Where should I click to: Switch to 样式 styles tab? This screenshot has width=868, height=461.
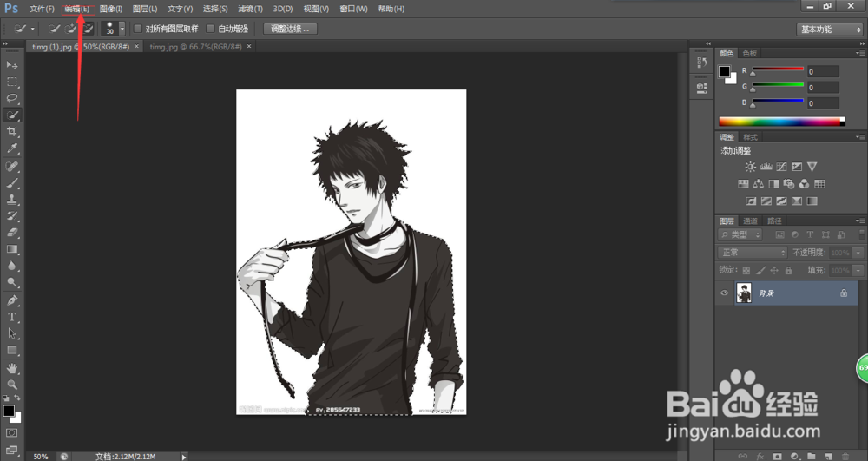[x=750, y=137]
